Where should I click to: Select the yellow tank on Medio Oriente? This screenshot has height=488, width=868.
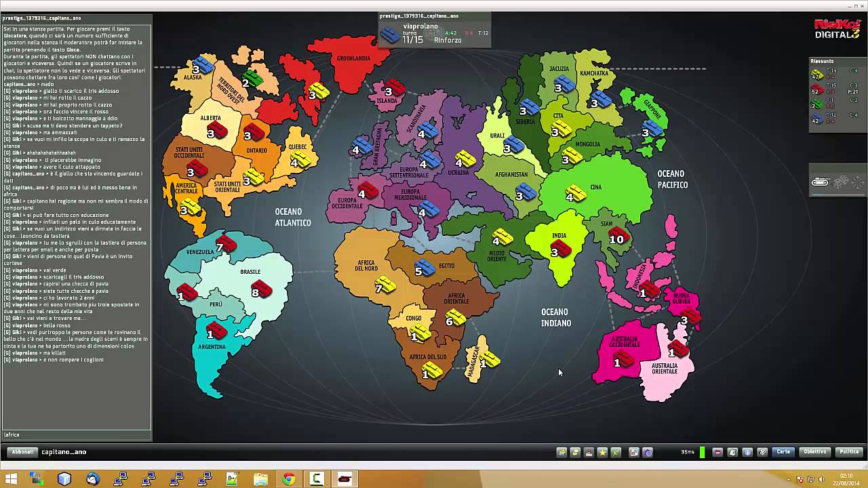(x=502, y=238)
